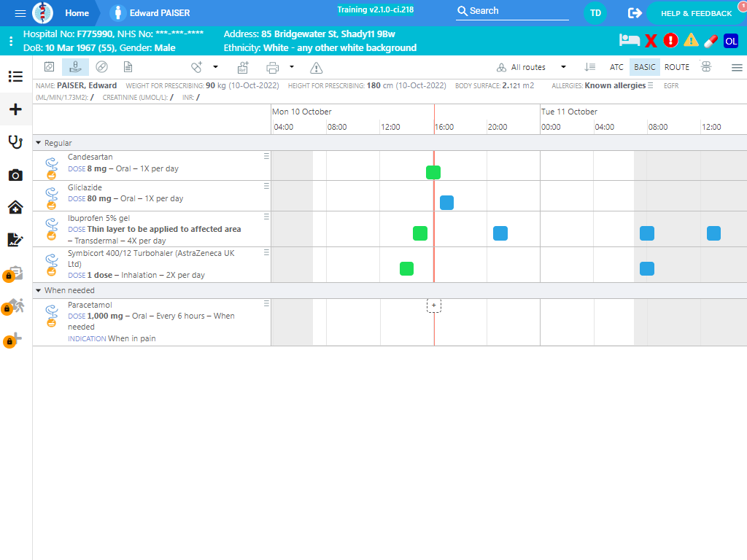747x560 pixels.
Task: Open the locked plus sidebar icon
Action: [x=13, y=340]
